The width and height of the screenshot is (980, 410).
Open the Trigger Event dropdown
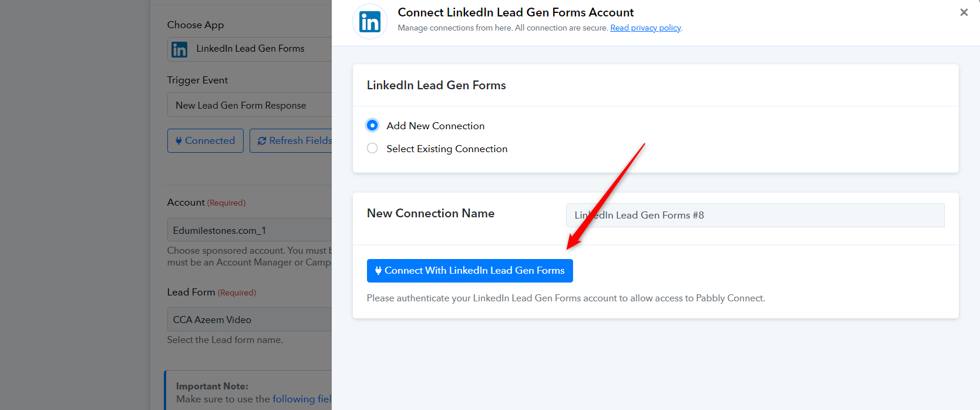250,105
